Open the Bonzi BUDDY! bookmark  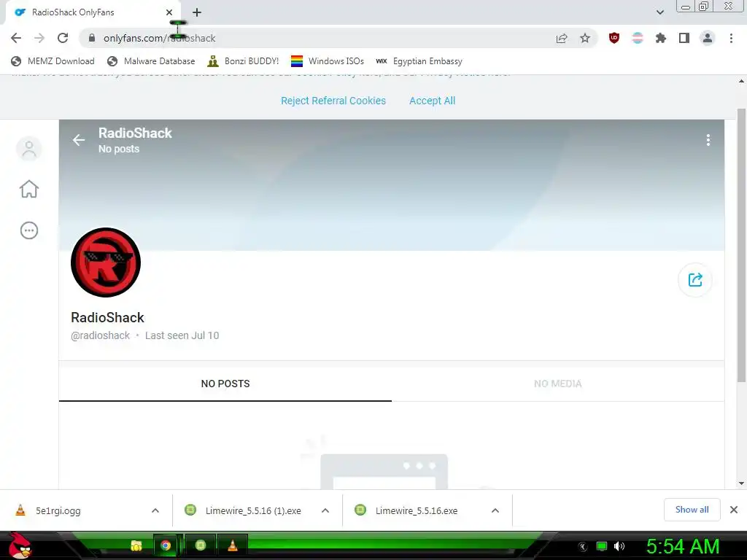click(x=244, y=61)
